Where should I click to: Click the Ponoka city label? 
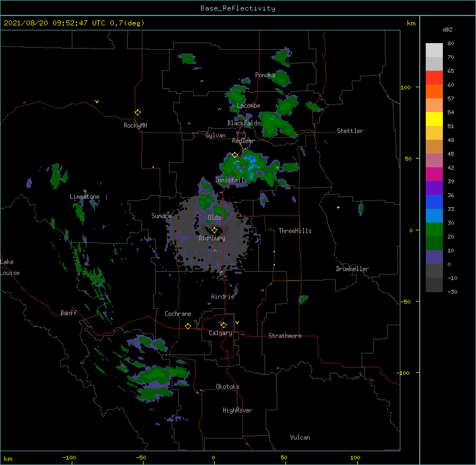pos(265,75)
